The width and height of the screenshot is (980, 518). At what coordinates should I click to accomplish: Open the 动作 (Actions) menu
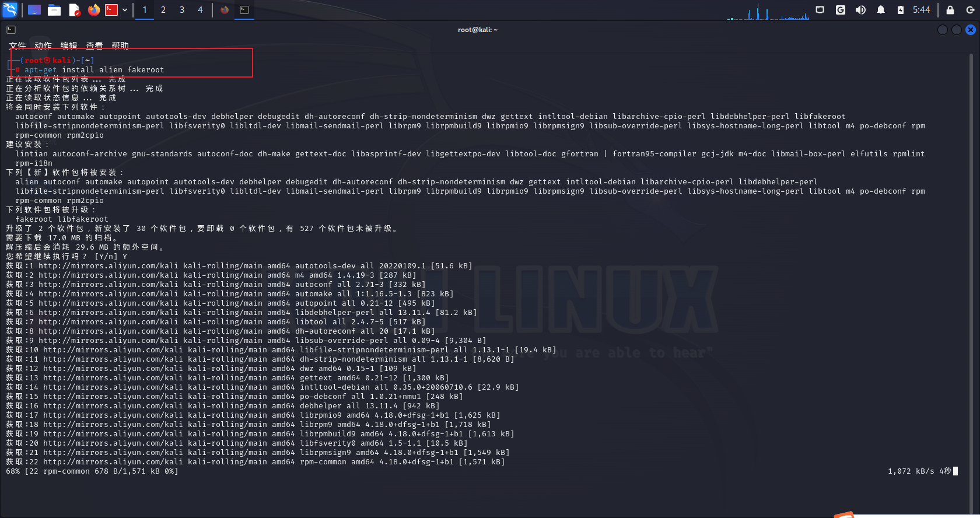(43, 45)
